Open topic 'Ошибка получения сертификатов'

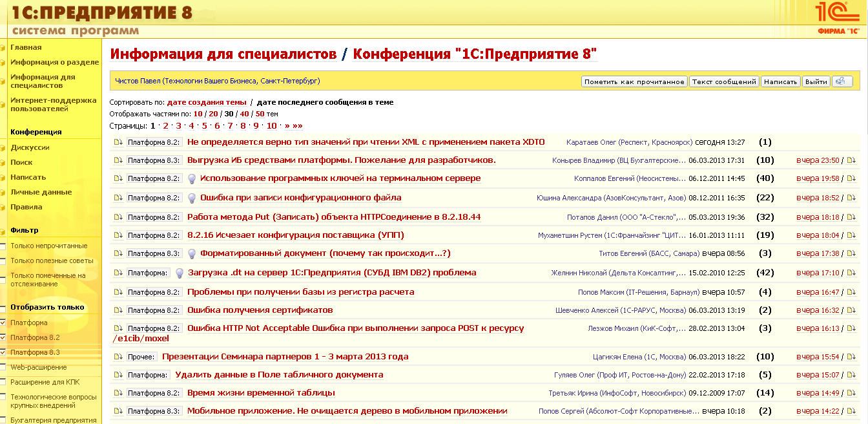[x=260, y=310]
